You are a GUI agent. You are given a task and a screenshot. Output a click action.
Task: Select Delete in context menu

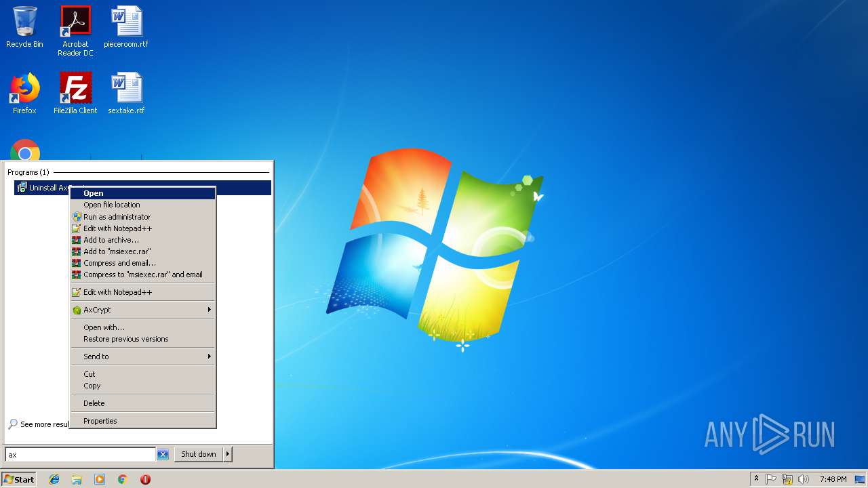[143, 403]
